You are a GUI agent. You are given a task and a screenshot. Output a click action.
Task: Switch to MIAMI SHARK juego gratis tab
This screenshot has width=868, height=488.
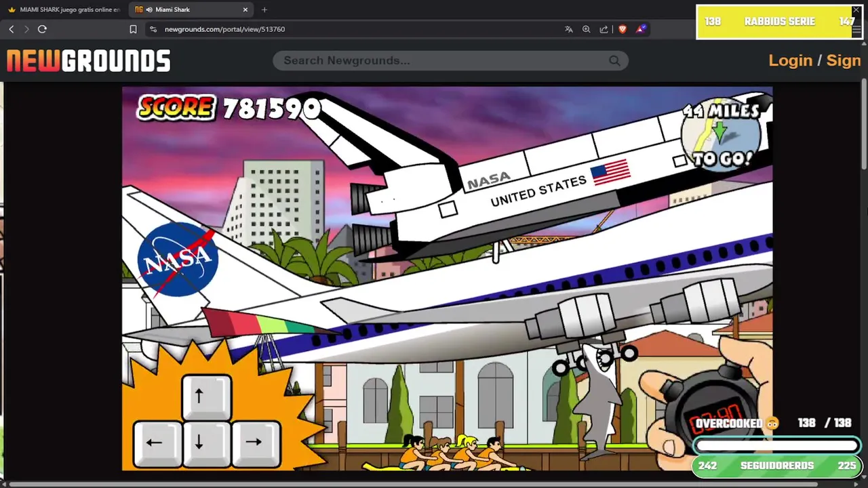(x=64, y=9)
